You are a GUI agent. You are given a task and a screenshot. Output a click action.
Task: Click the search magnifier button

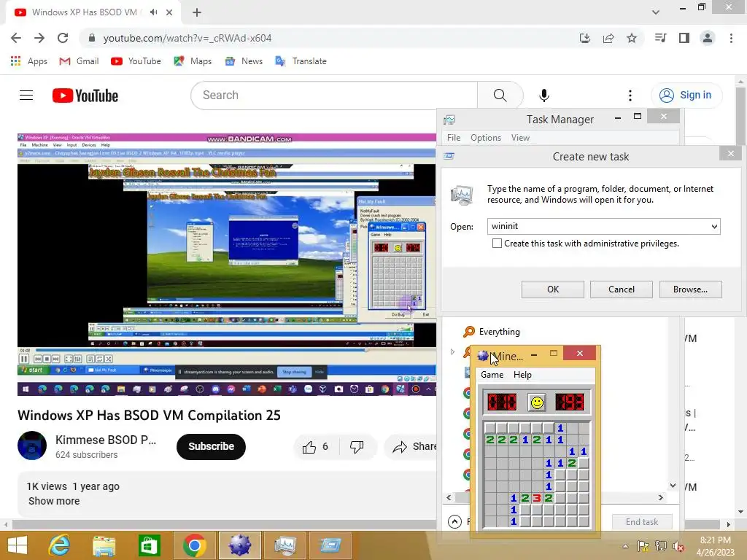tap(500, 96)
